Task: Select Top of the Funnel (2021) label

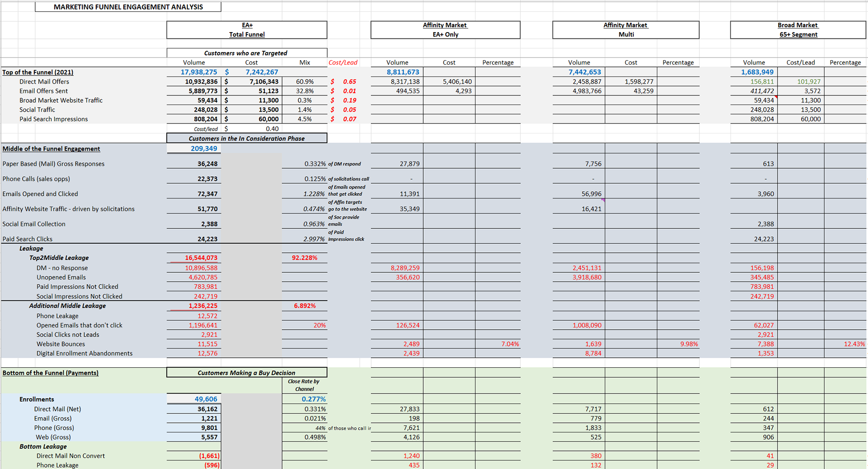Action: pyautogui.click(x=38, y=72)
